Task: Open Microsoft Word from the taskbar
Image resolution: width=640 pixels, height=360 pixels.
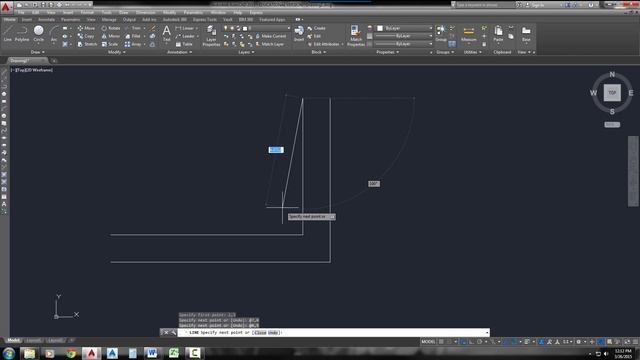Action: coord(152,353)
